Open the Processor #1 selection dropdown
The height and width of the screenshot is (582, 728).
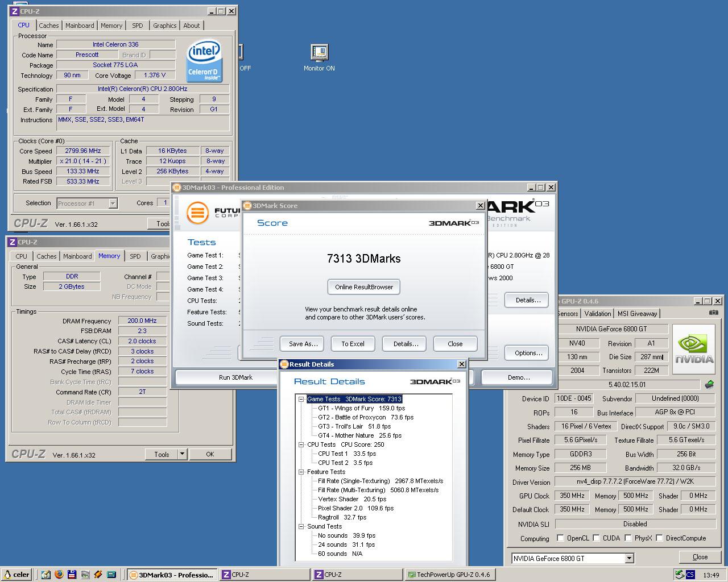(x=113, y=203)
